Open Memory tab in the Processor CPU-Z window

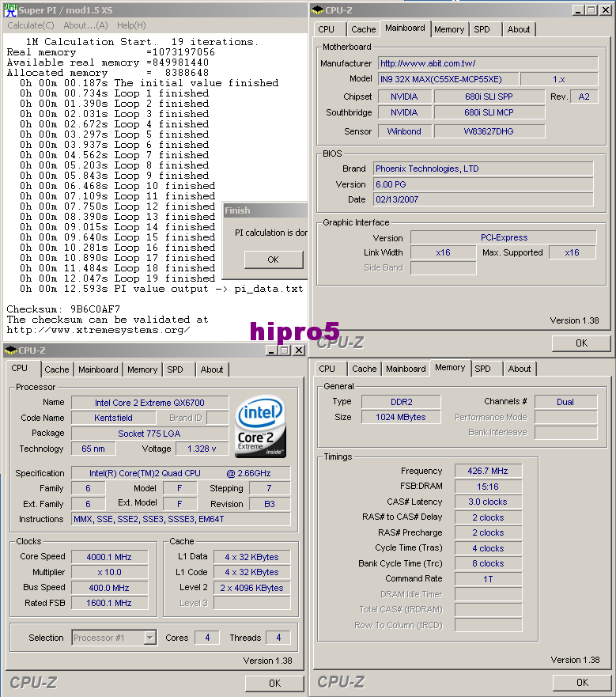(142, 369)
